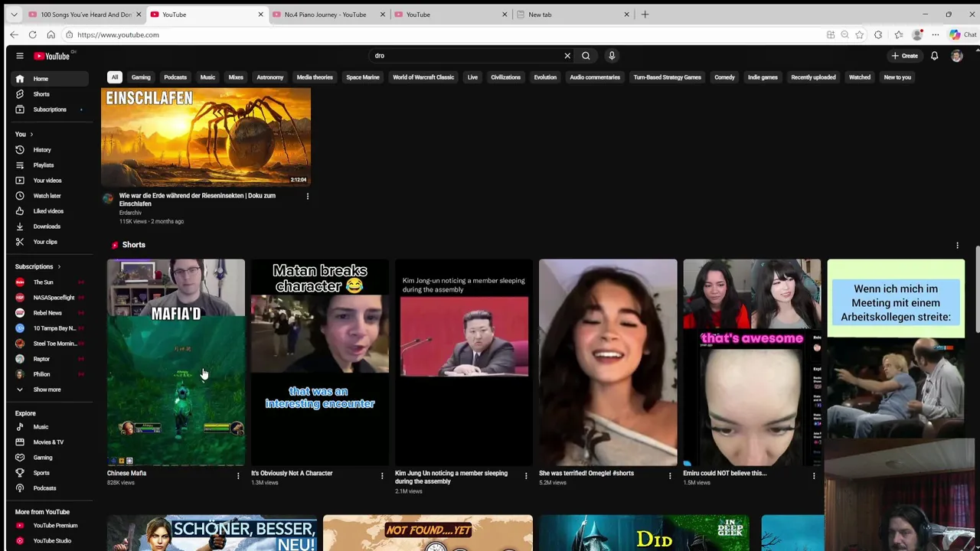Click the search magnifier button
Viewport: 980px width, 551px height.
[586, 56]
